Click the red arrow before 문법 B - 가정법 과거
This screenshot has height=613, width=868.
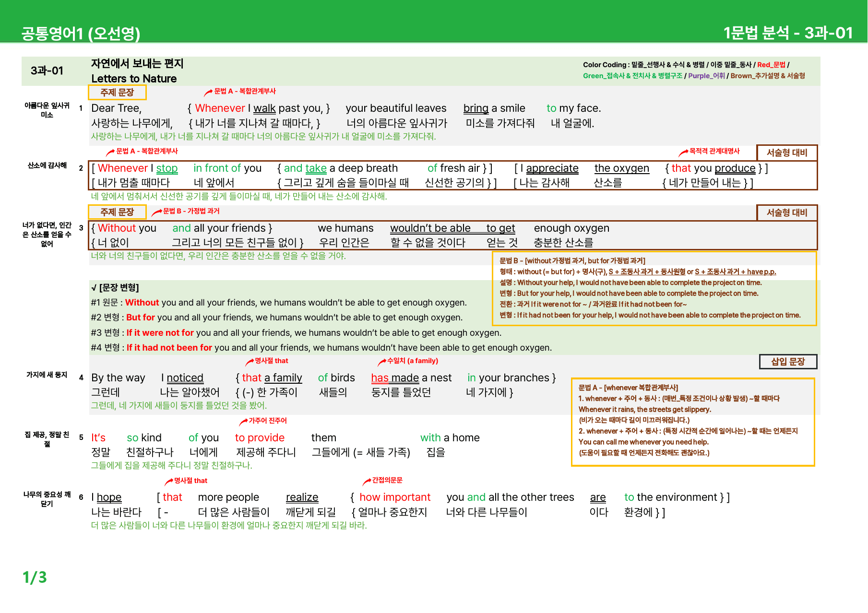coord(156,212)
